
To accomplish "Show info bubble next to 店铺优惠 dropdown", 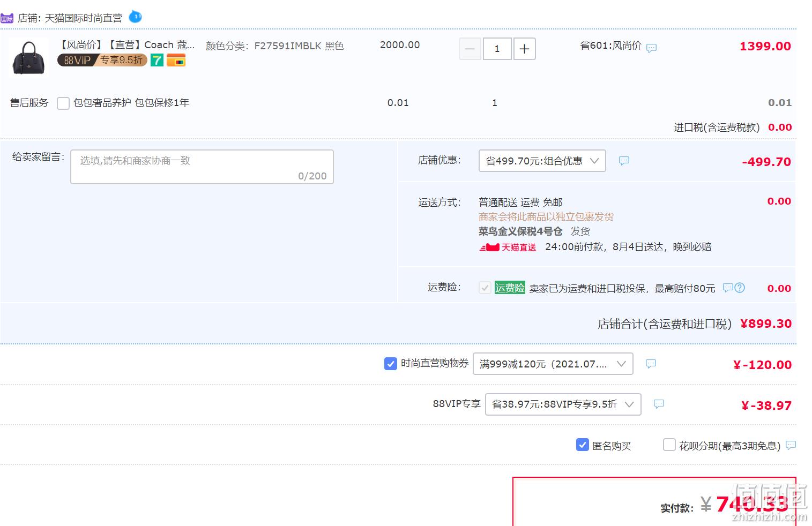I will click(x=624, y=161).
